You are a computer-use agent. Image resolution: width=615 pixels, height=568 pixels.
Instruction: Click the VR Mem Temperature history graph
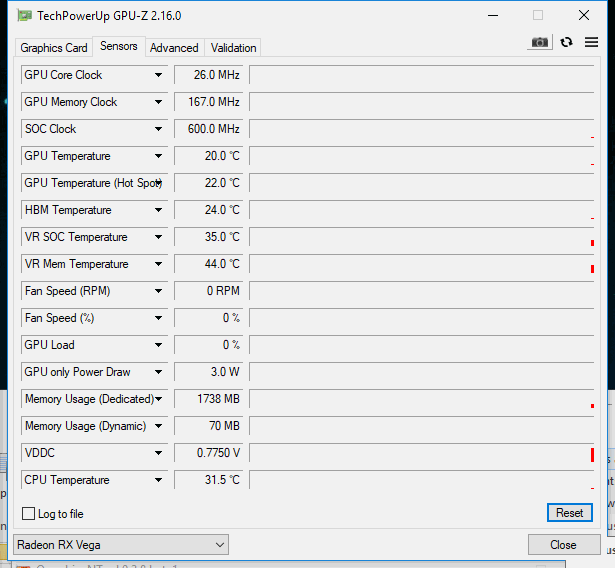pos(422,264)
